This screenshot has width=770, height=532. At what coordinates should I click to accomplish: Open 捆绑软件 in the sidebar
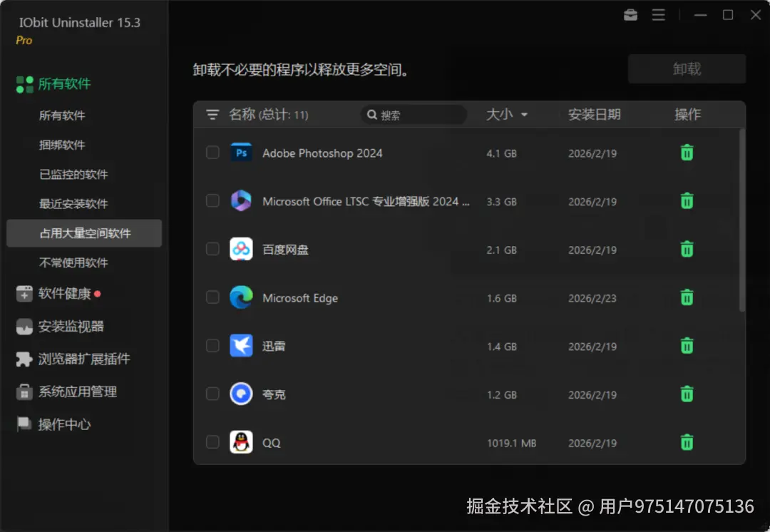(x=62, y=145)
